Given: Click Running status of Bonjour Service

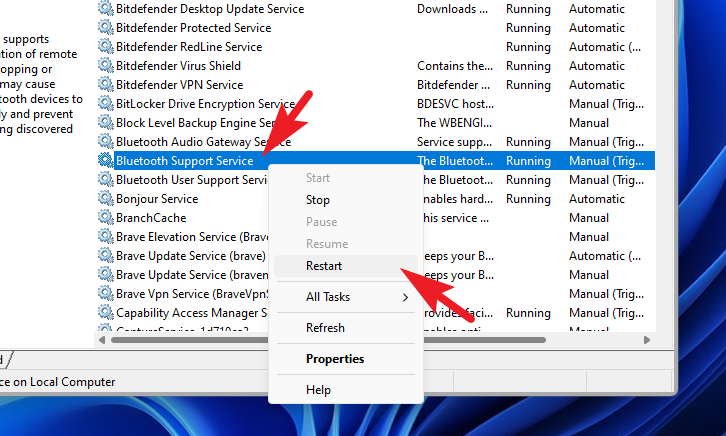Looking at the screenshot, I should click(x=528, y=199).
